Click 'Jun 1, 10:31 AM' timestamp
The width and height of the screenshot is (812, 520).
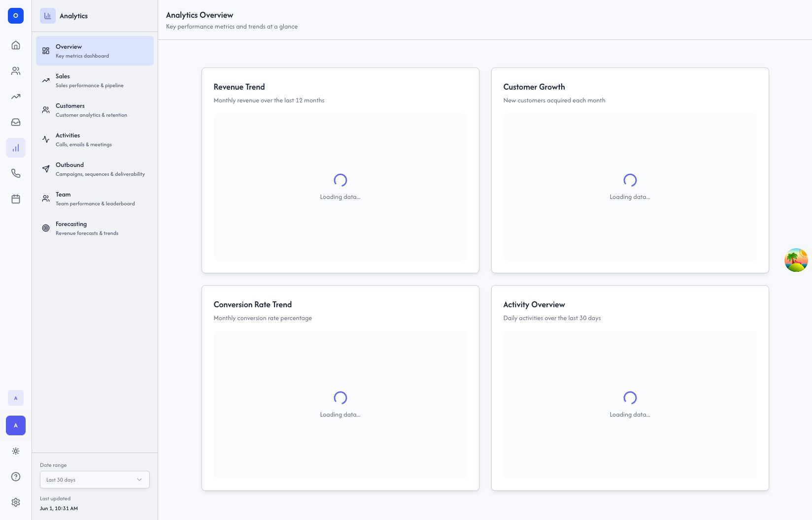59,508
